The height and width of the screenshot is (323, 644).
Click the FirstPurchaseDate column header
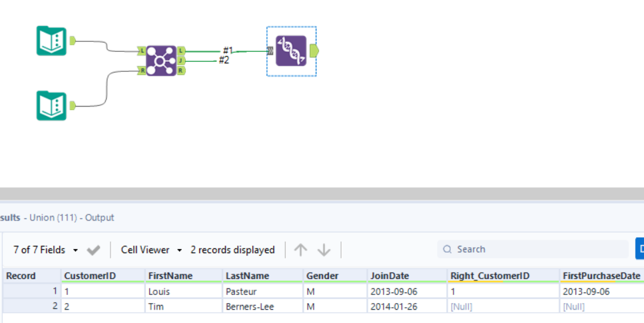(601, 276)
